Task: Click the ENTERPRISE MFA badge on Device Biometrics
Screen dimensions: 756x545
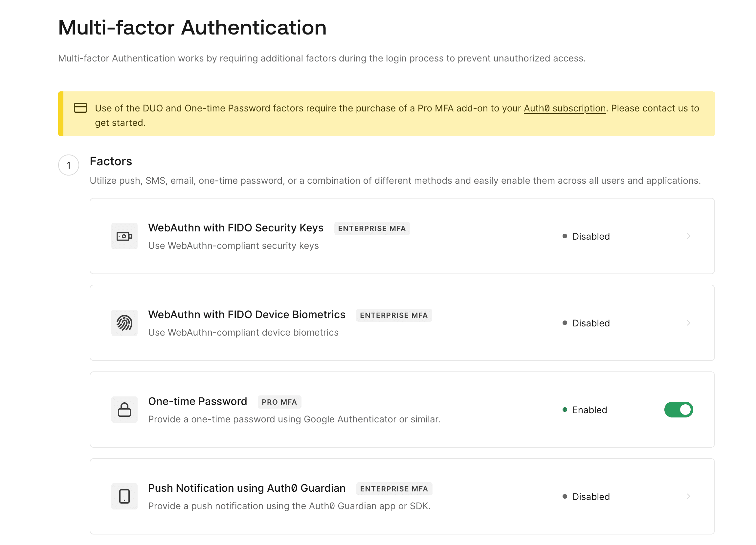Action: click(x=394, y=315)
